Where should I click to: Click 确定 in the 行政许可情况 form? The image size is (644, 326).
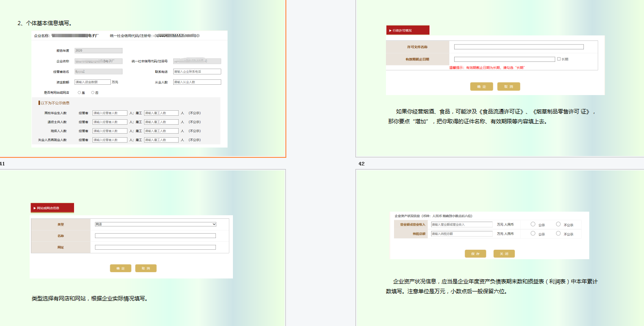tap(482, 86)
